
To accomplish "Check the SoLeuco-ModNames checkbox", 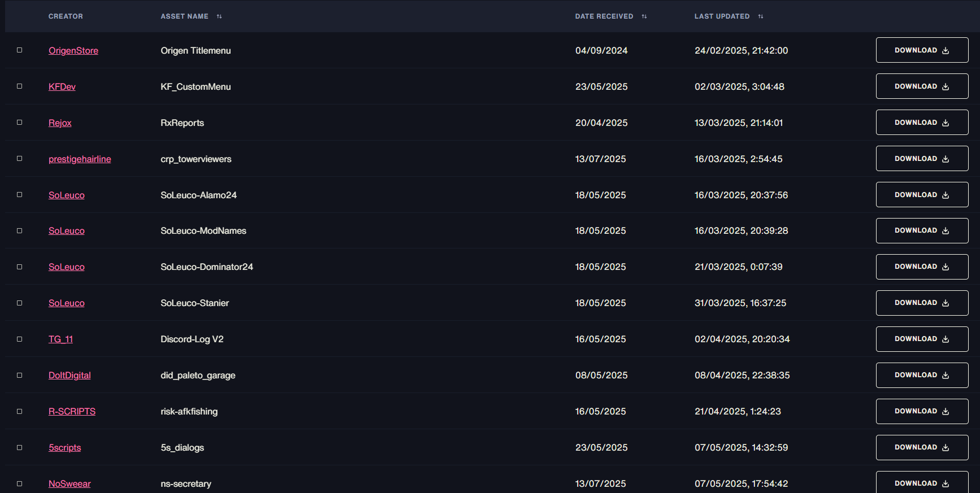I will click(x=20, y=231).
